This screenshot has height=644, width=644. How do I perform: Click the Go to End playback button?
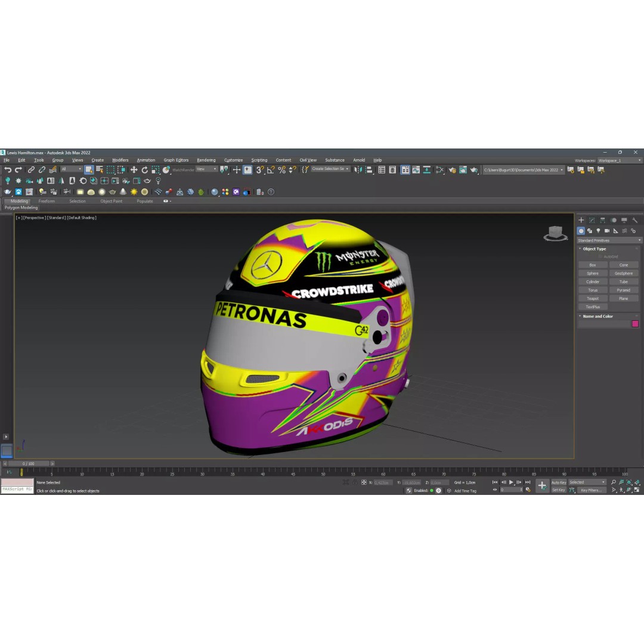[528, 482]
